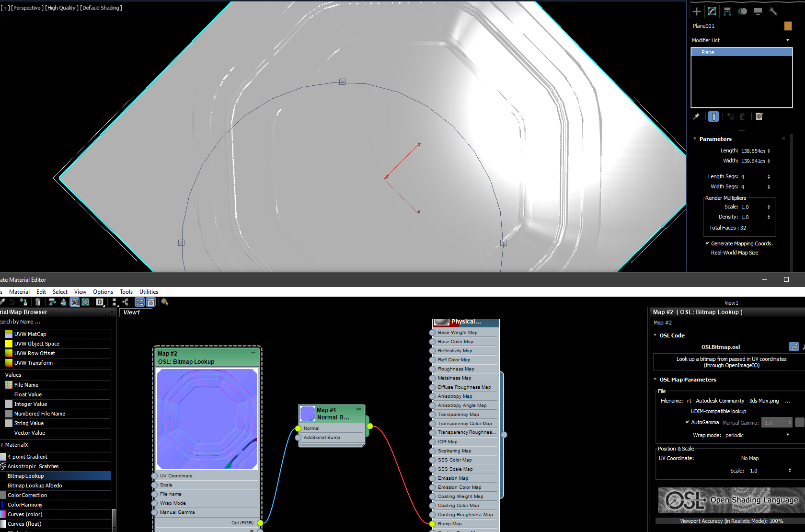
Task: Open the Modifier List dropdown
Action: [787, 40]
